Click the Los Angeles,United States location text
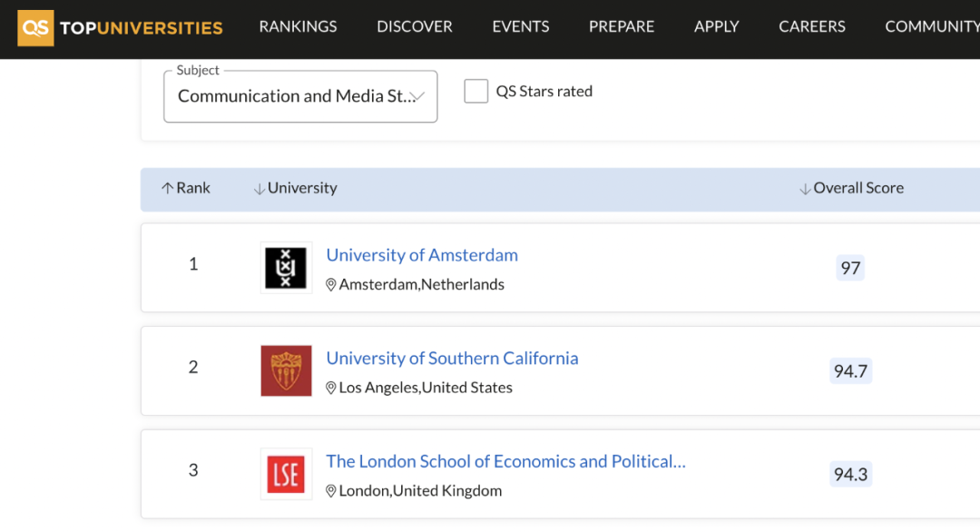980x532 pixels. (x=426, y=388)
